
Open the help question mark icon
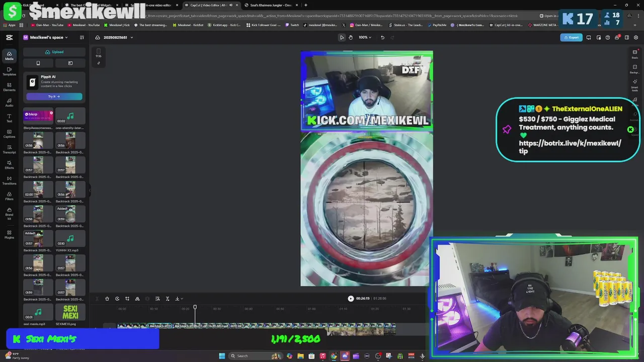608,37
